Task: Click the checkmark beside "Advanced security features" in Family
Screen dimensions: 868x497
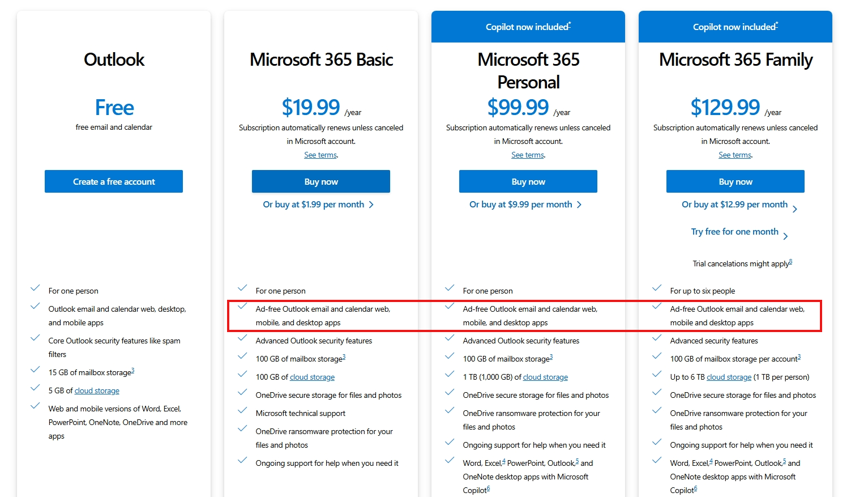Action: [x=657, y=338]
